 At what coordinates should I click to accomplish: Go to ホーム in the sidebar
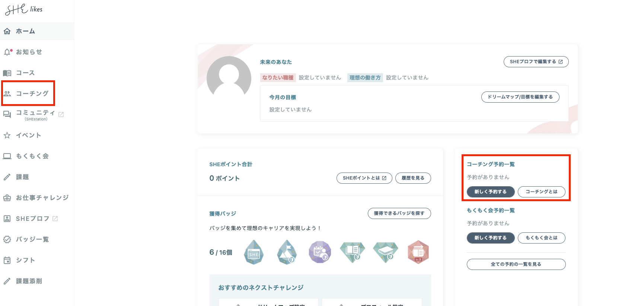coord(37,31)
